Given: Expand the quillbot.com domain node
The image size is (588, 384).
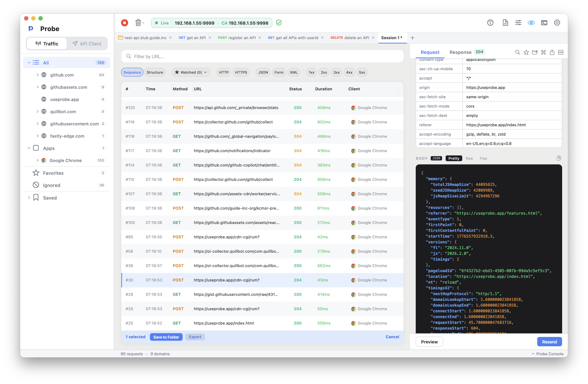Looking at the screenshot, I should tap(38, 112).
